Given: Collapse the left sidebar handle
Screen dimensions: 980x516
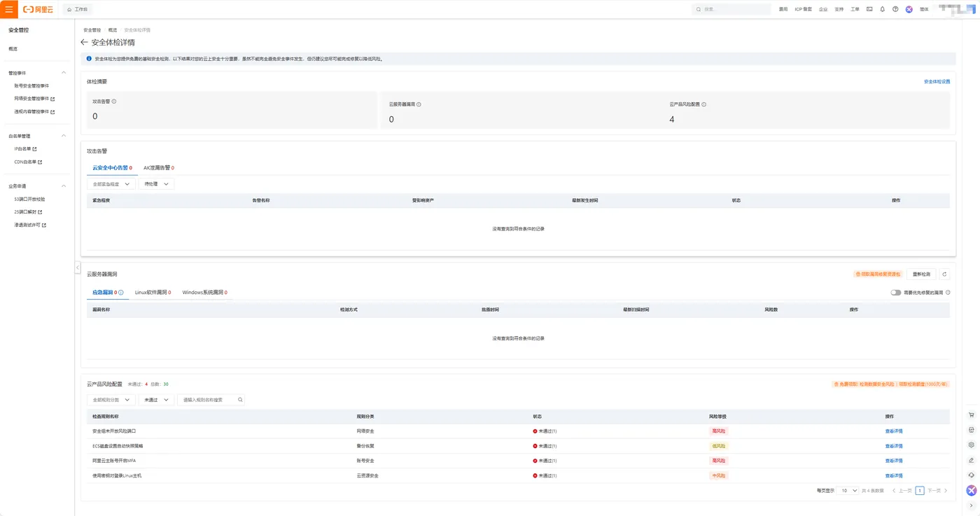Looking at the screenshot, I should pyautogui.click(x=78, y=268).
